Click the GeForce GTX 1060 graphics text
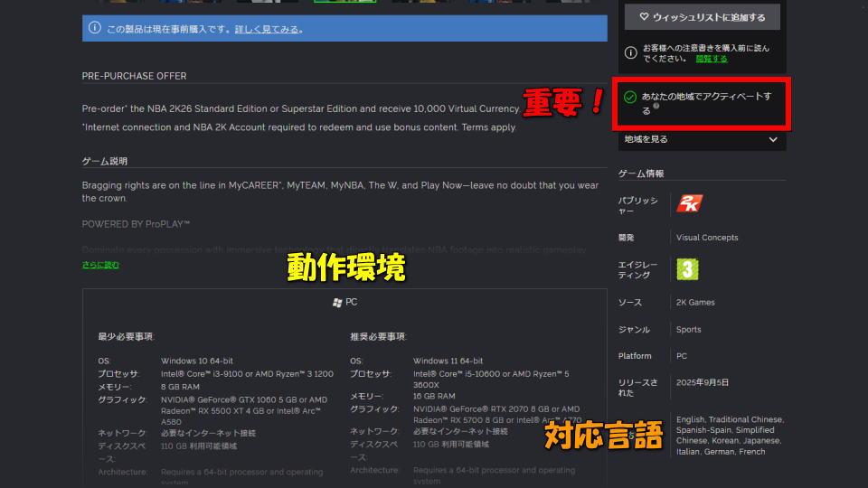Screen dimensions: 868x488 pos(244,410)
